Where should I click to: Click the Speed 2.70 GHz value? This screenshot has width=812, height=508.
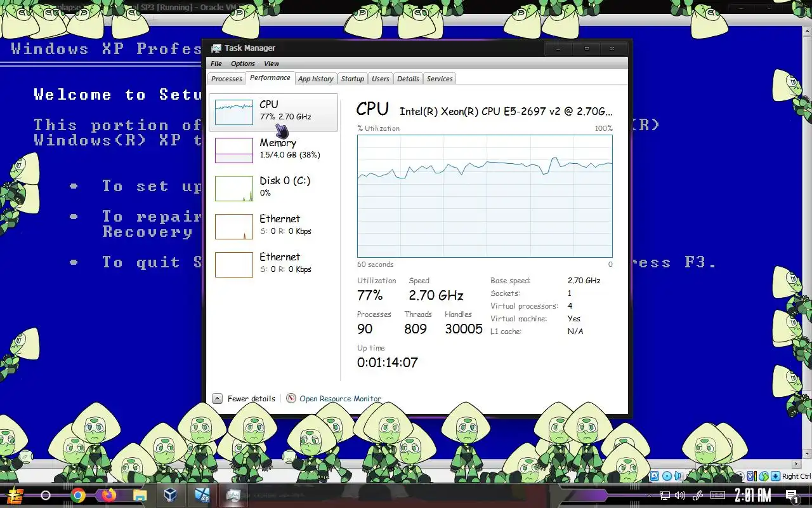point(436,295)
